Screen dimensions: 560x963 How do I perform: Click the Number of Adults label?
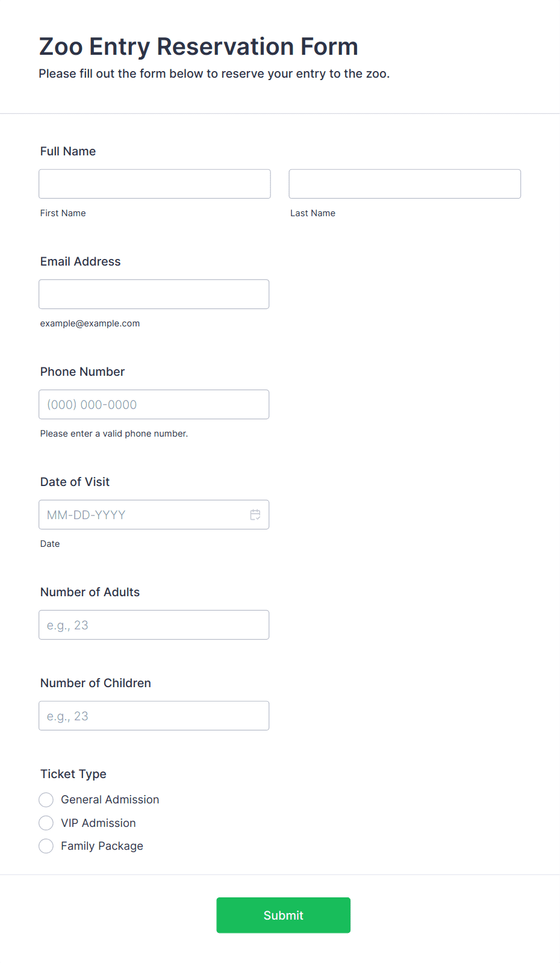[x=90, y=592]
